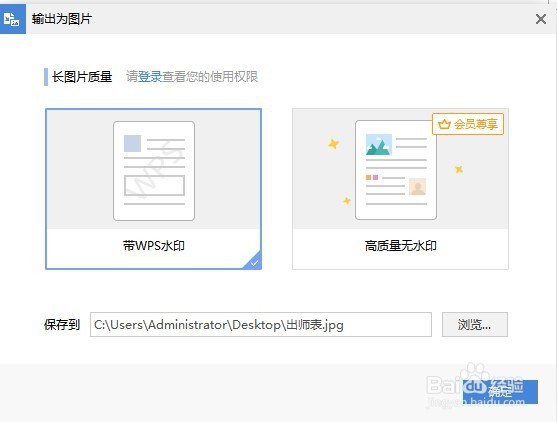
Task: Click the Output as Picture dialog icon
Action: pyautogui.click(x=12, y=19)
